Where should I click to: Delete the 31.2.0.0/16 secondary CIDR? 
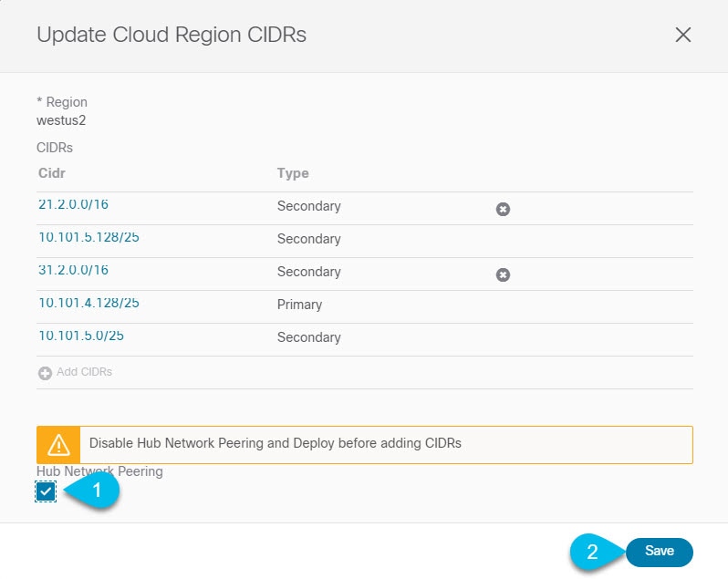point(503,274)
